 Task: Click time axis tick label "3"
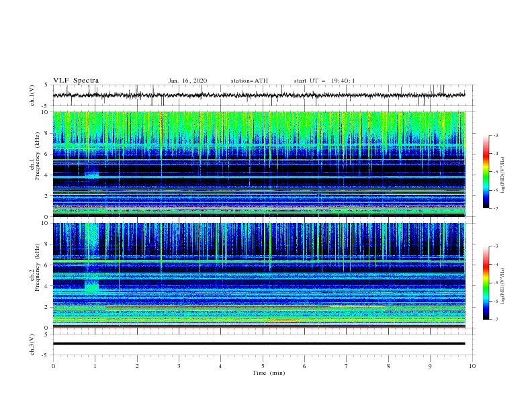(179, 366)
